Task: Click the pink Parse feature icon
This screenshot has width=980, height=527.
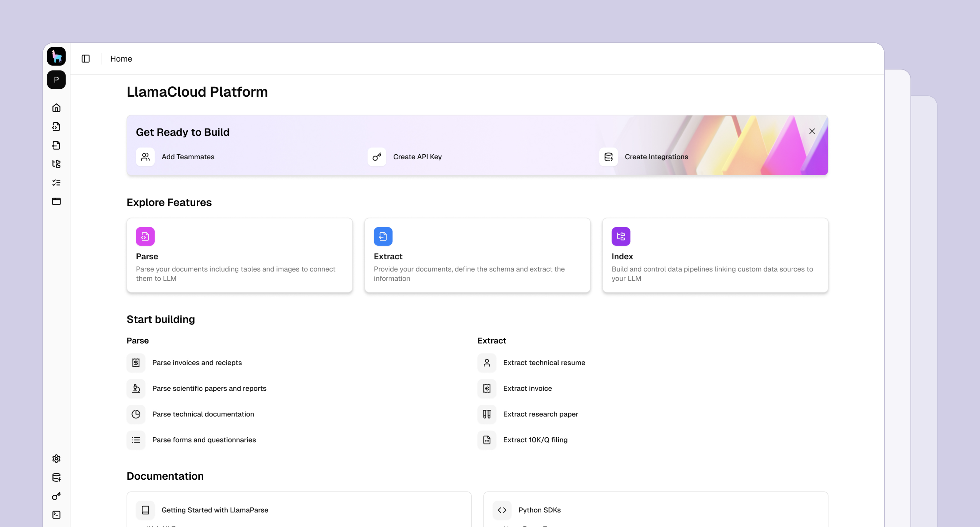Action: click(x=145, y=236)
